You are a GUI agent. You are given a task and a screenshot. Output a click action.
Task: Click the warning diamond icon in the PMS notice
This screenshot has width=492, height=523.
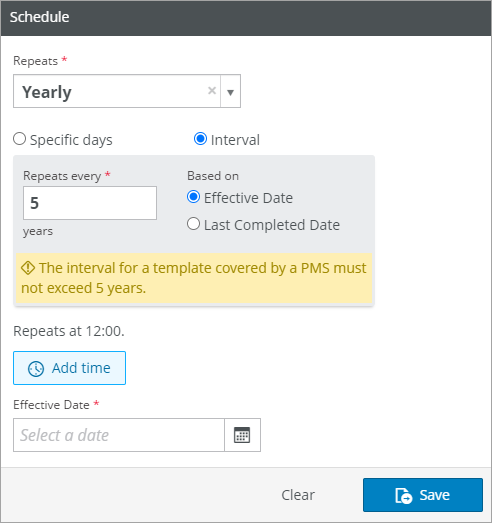[x=28, y=268]
